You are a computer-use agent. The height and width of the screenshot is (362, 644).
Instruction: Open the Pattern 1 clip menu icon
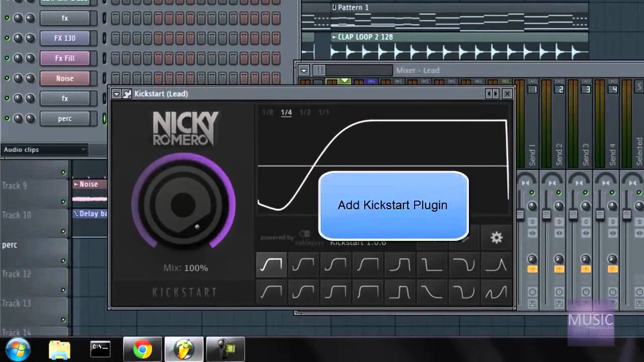(x=334, y=8)
